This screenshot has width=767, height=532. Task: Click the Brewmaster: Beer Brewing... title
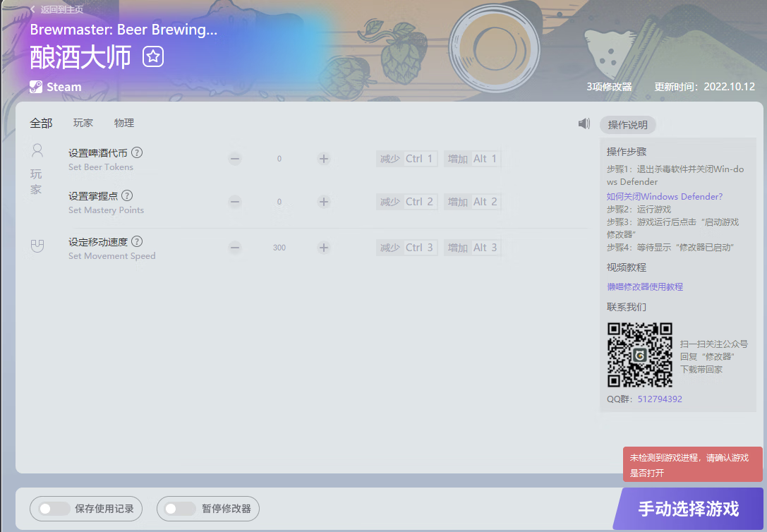tap(123, 30)
